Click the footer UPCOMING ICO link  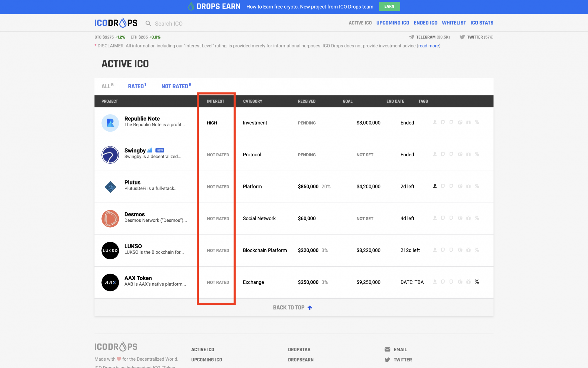click(206, 360)
